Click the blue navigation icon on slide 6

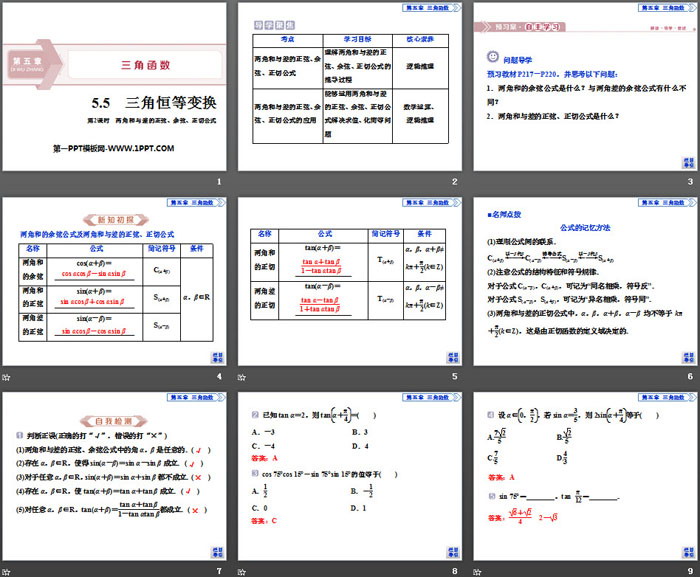688,358
